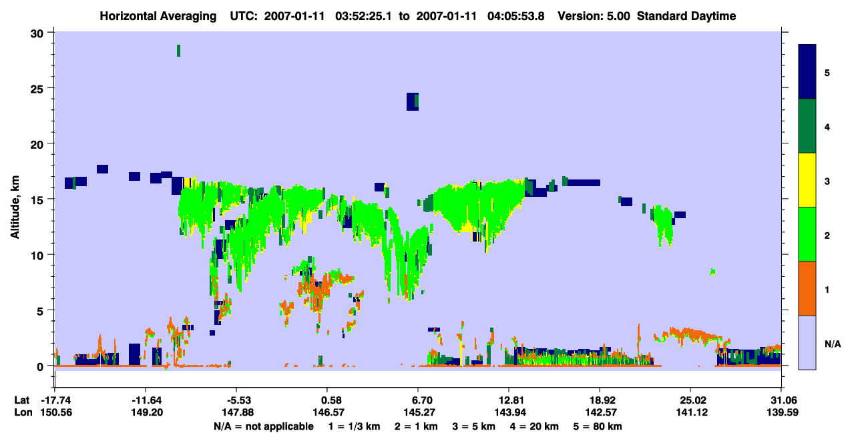Click longitude value 139.59
This screenshot has width=868, height=445.
781,413
